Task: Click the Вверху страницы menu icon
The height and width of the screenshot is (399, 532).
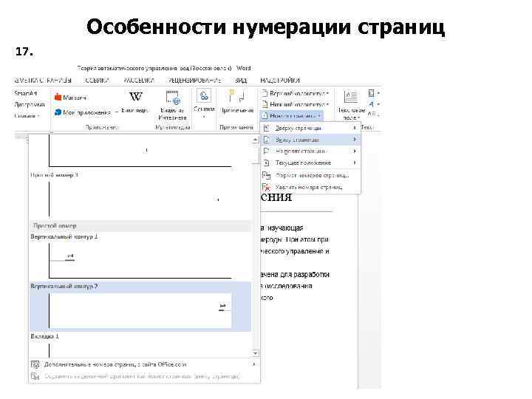Action: click(x=267, y=128)
